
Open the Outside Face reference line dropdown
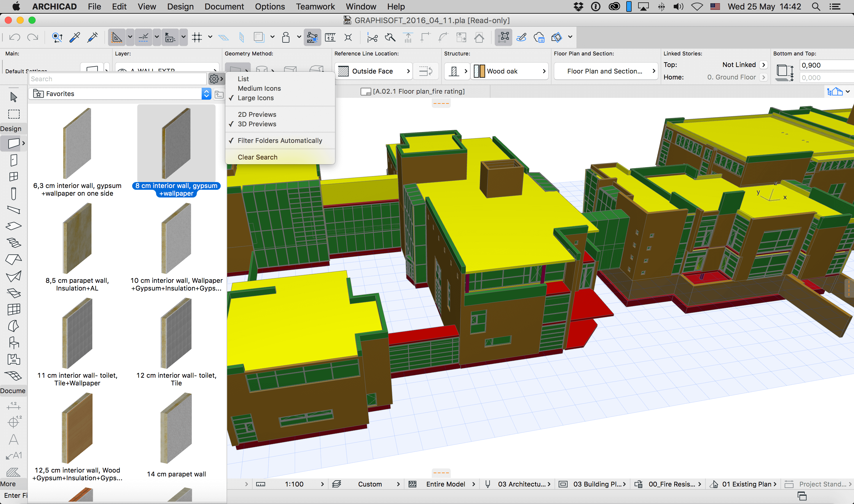click(x=373, y=71)
